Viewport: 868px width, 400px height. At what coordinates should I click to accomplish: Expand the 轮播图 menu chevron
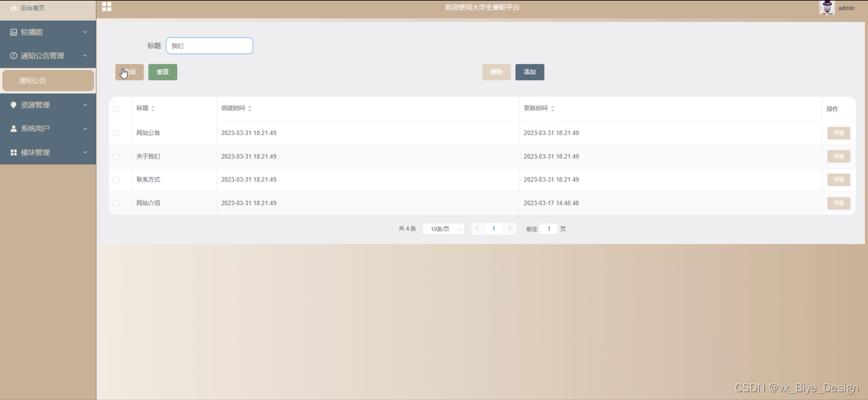pos(85,32)
